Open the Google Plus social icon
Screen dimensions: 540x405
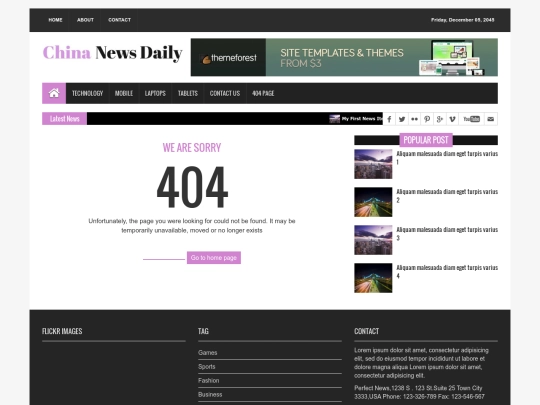coord(439,119)
